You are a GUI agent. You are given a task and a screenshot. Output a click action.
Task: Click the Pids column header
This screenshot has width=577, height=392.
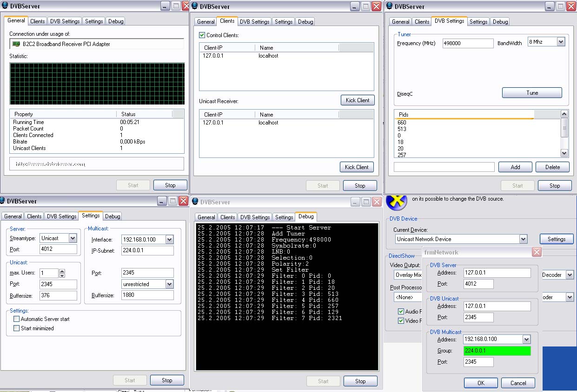pos(464,114)
